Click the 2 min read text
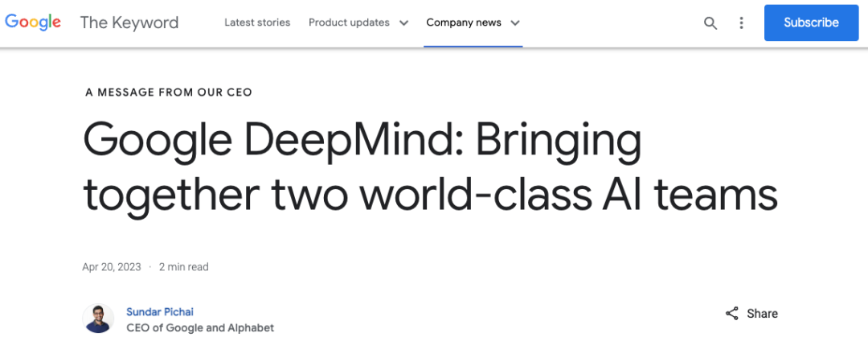This screenshot has height=362, width=868. click(x=184, y=266)
